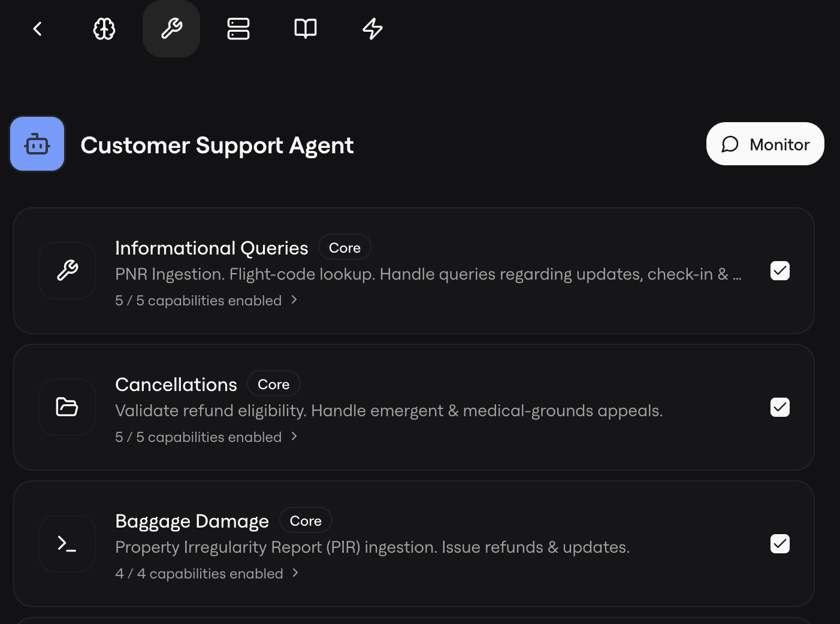Toggle the Baggage Damage checkbox

[779, 544]
